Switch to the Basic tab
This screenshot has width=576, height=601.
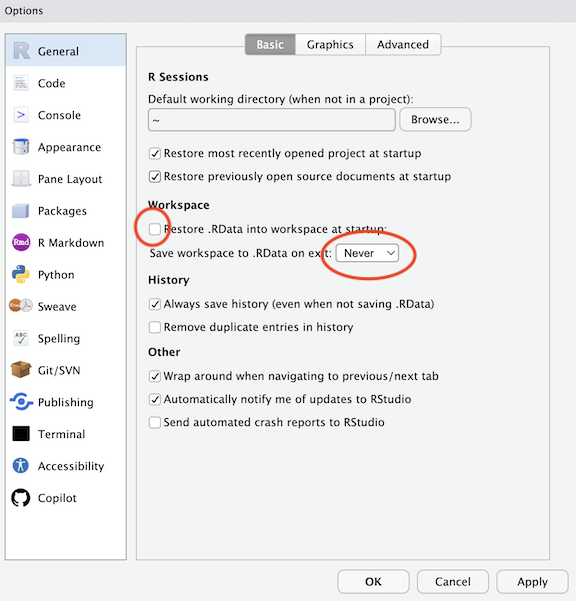tap(270, 44)
